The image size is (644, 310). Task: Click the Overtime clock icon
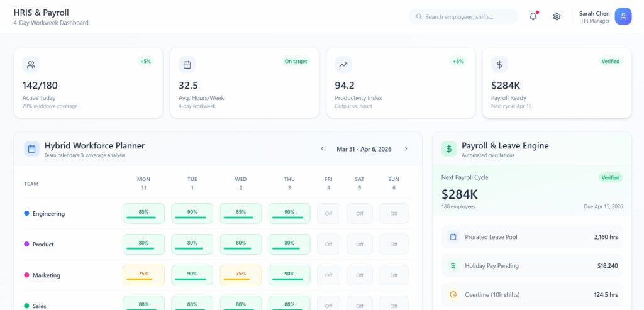(453, 294)
